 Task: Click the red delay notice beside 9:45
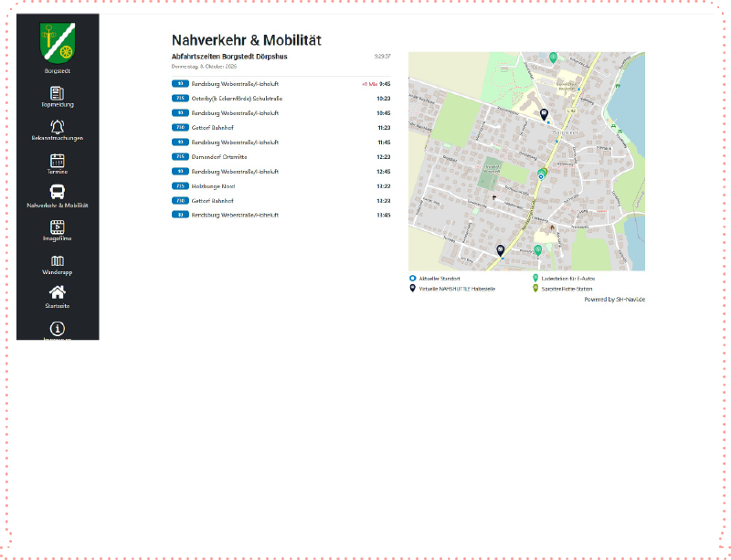tap(369, 84)
